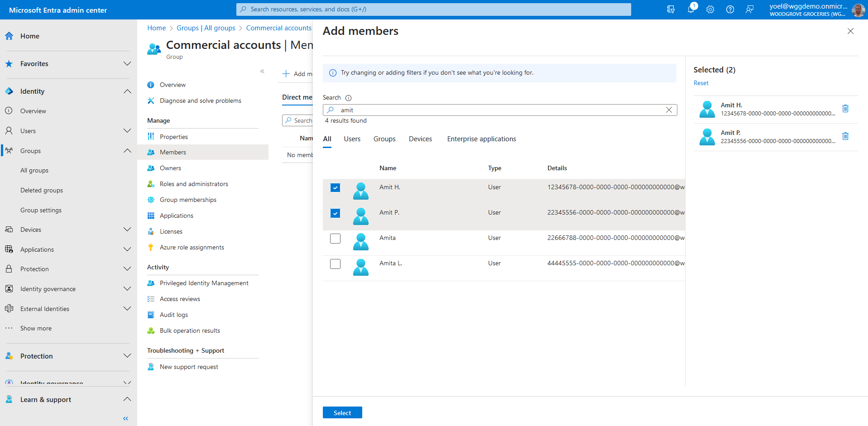This screenshot has height=426, width=868.
Task: Open Audit logs in Activity
Action: [x=174, y=315]
